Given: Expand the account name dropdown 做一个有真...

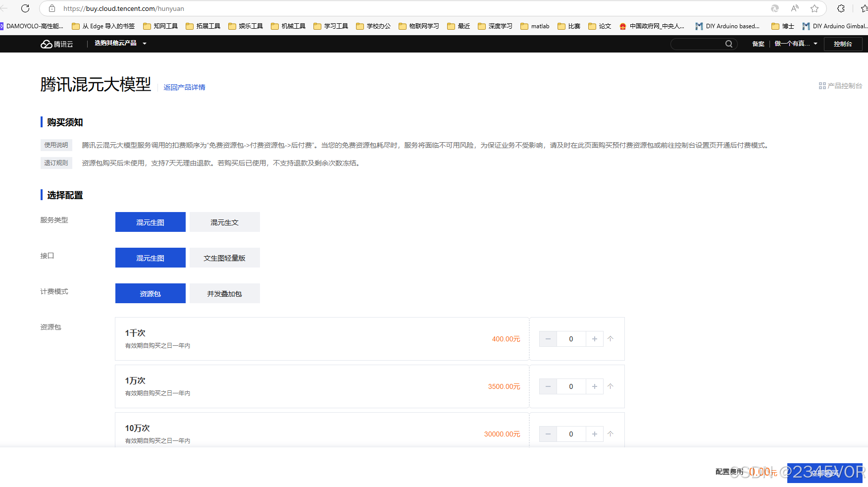Looking at the screenshot, I should (796, 44).
